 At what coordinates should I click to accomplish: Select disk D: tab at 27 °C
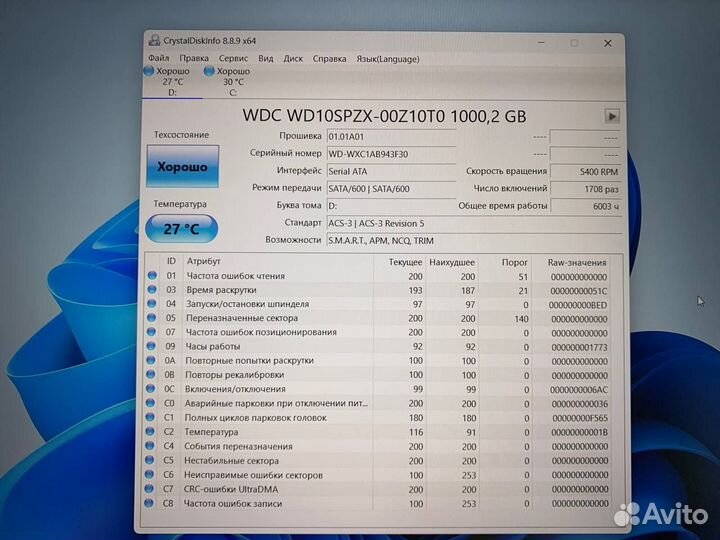point(172,82)
